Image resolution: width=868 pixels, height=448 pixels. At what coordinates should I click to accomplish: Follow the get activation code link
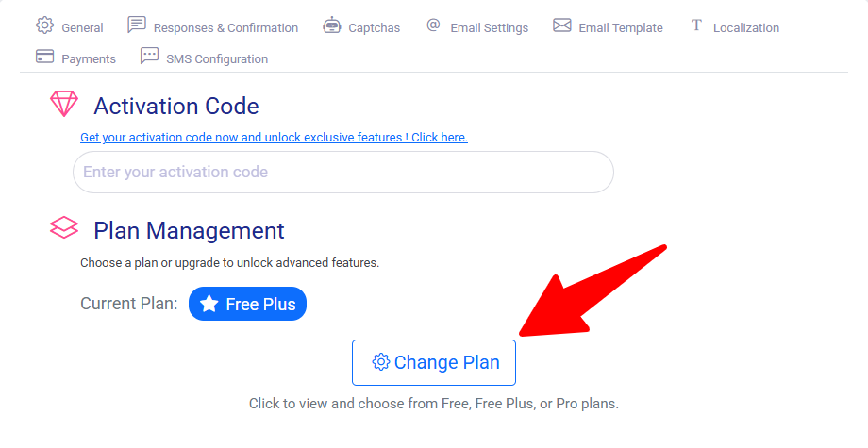click(x=274, y=138)
